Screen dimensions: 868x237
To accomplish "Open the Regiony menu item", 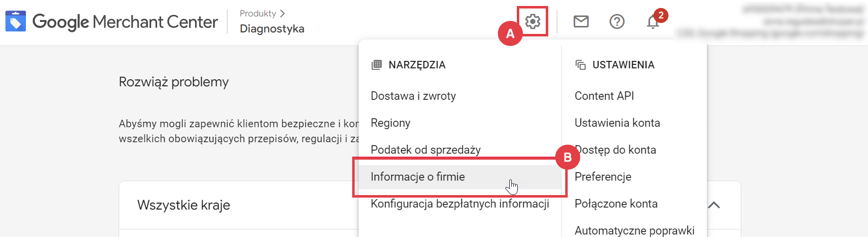I will pyautogui.click(x=390, y=123).
